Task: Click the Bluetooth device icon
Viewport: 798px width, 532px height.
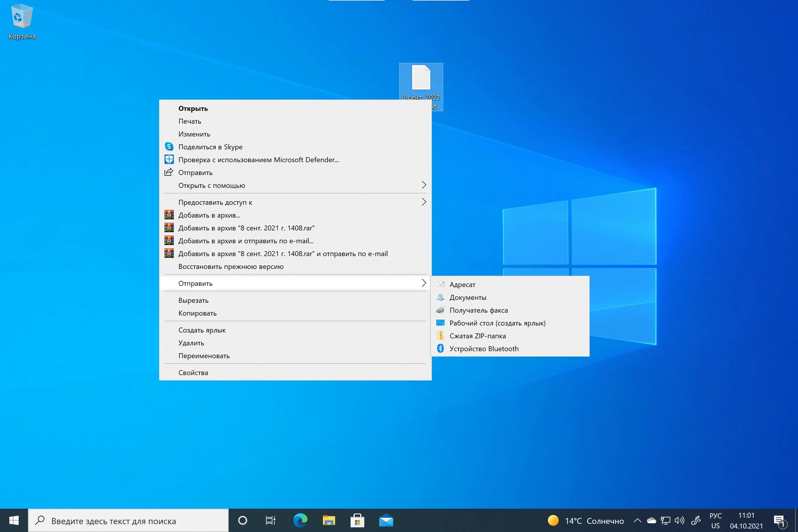Action: coord(440,349)
